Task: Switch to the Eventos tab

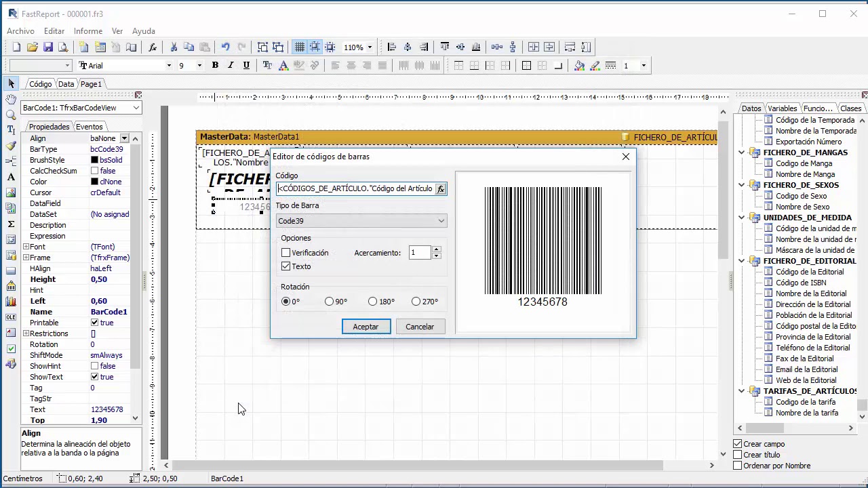Action: click(x=89, y=127)
